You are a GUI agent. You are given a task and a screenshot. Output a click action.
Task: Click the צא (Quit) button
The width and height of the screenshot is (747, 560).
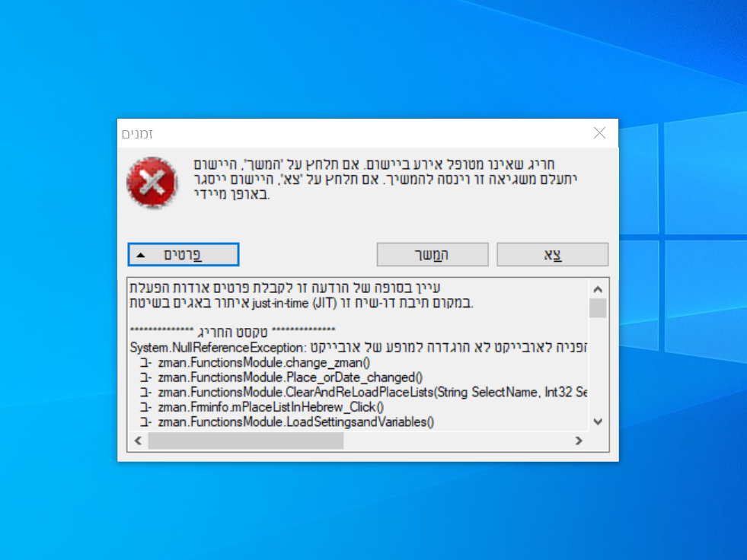tap(553, 255)
